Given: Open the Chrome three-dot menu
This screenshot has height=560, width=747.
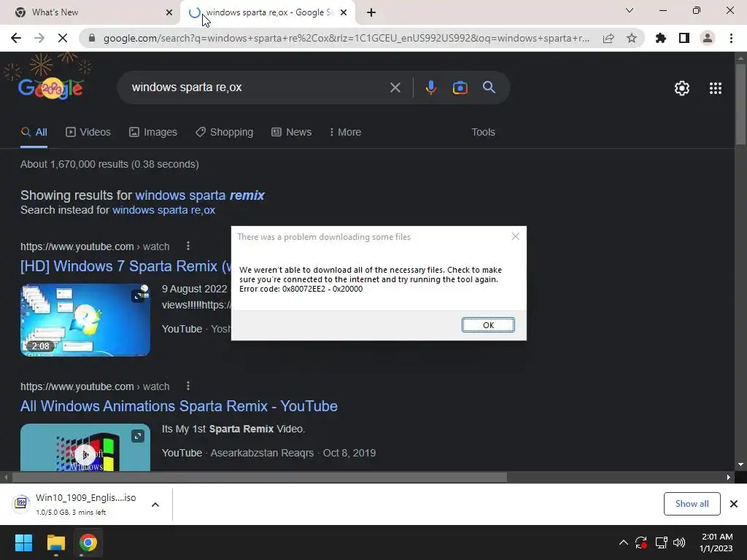Looking at the screenshot, I should 731,38.
